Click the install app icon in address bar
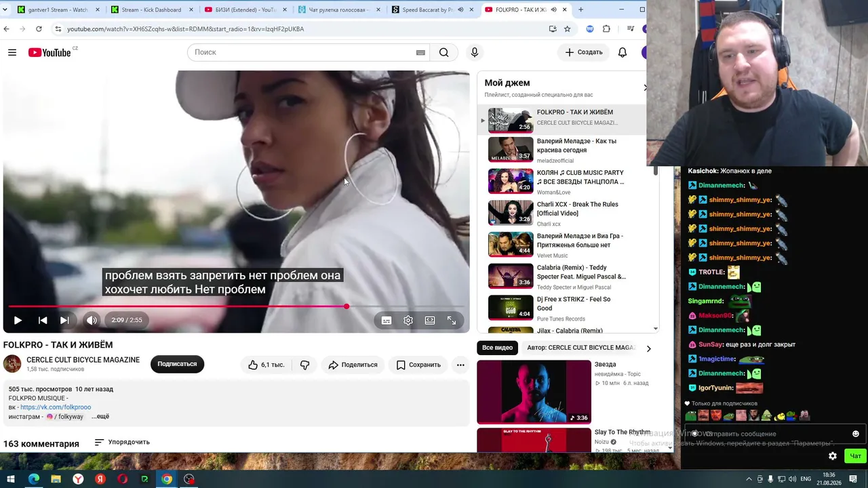The image size is (868, 488). pyautogui.click(x=553, y=29)
